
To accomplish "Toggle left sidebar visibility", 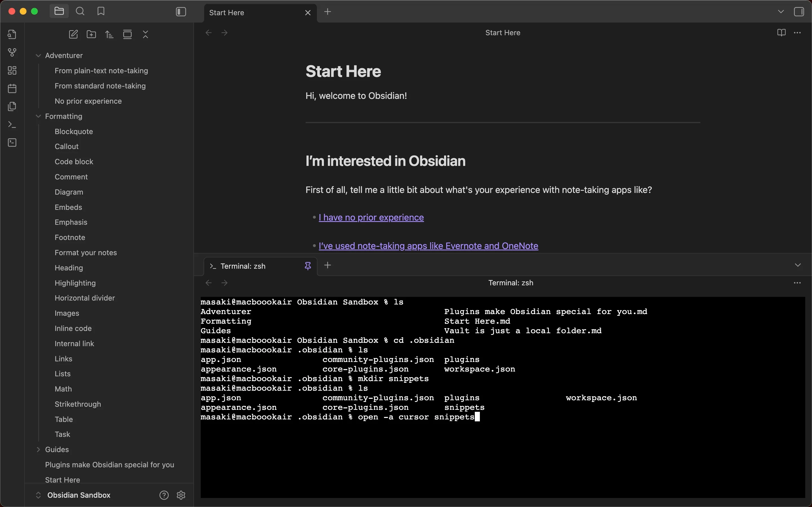I will pos(181,12).
